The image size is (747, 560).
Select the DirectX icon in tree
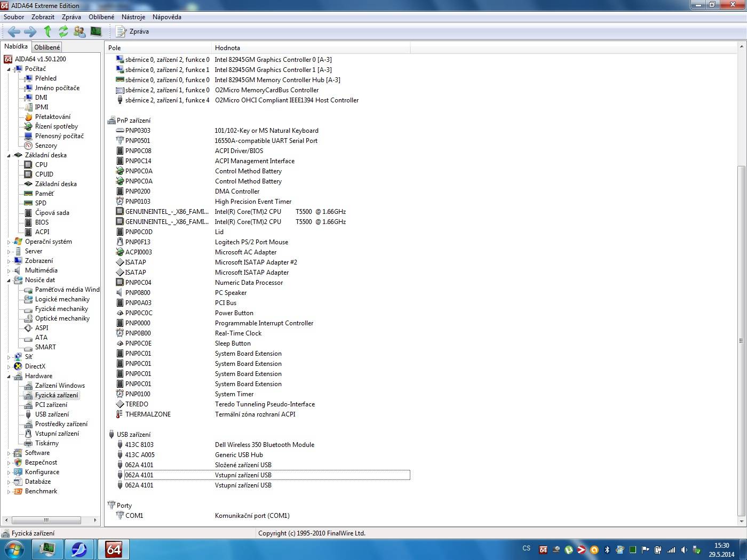(18, 366)
